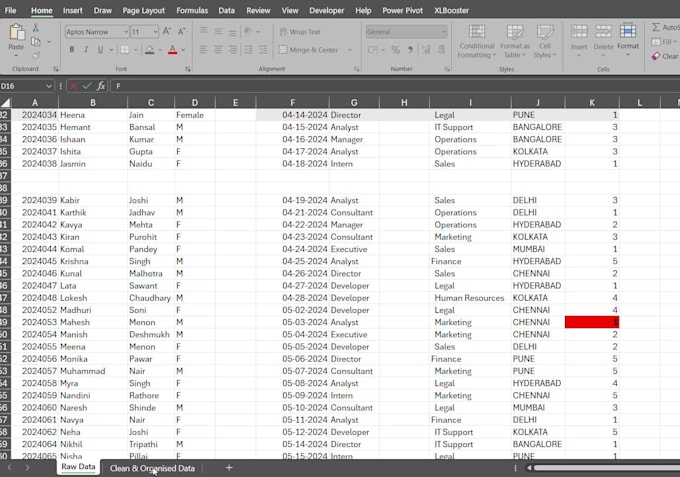Apply Percent Style
This screenshot has width=680, height=477.
tap(396, 50)
